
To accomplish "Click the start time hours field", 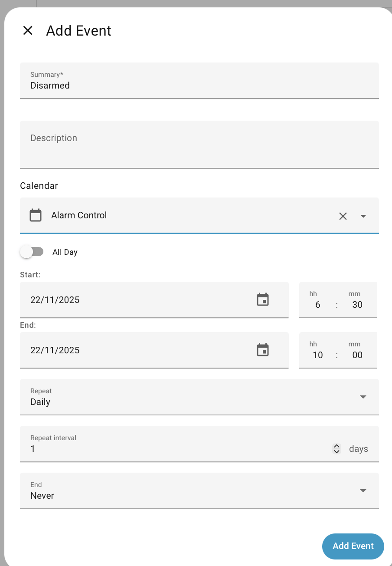I will [x=318, y=305].
